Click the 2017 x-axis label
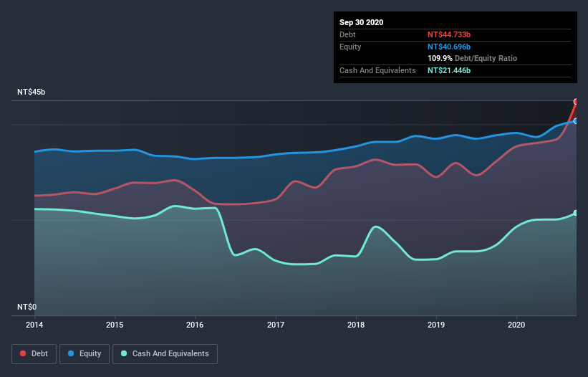The image size is (588, 377). coord(276,325)
